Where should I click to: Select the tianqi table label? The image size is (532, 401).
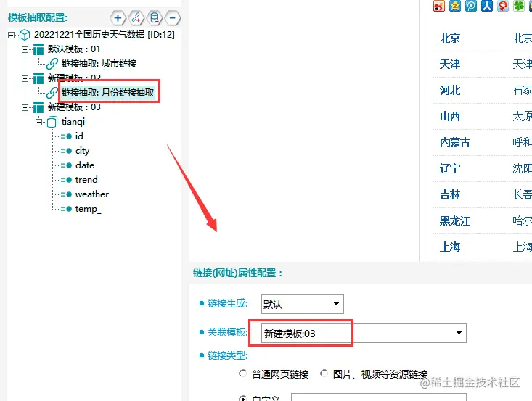pos(73,122)
